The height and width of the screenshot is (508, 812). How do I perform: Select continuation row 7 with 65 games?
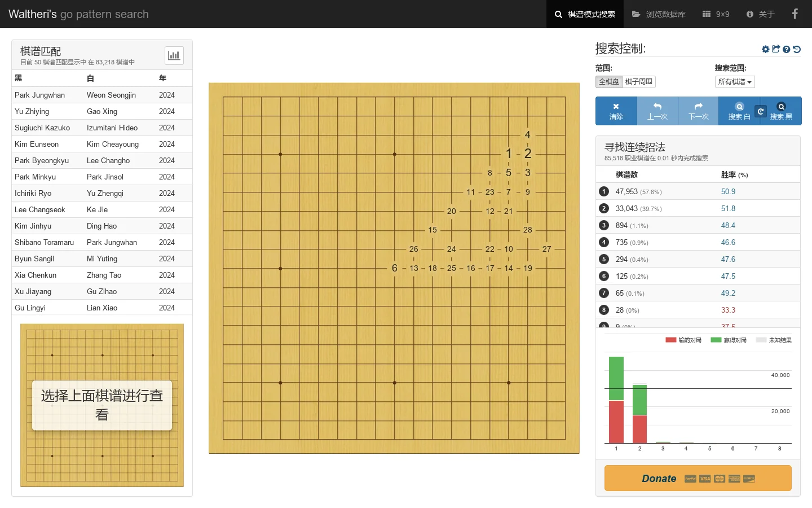[698, 293]
